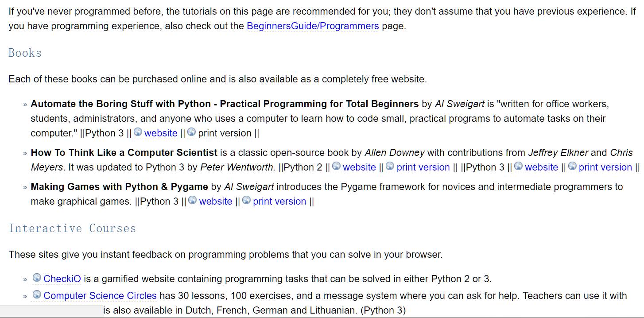Open Making Games with Pygame website link

[216, 201]
